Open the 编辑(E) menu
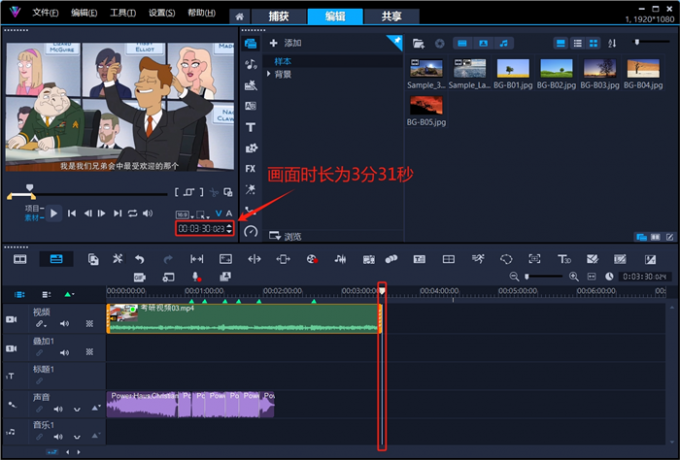680x460 pixels. point(84,13)
